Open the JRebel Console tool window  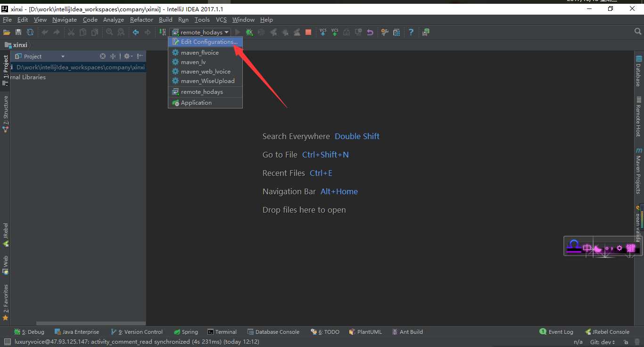click(x=607, y=332)
